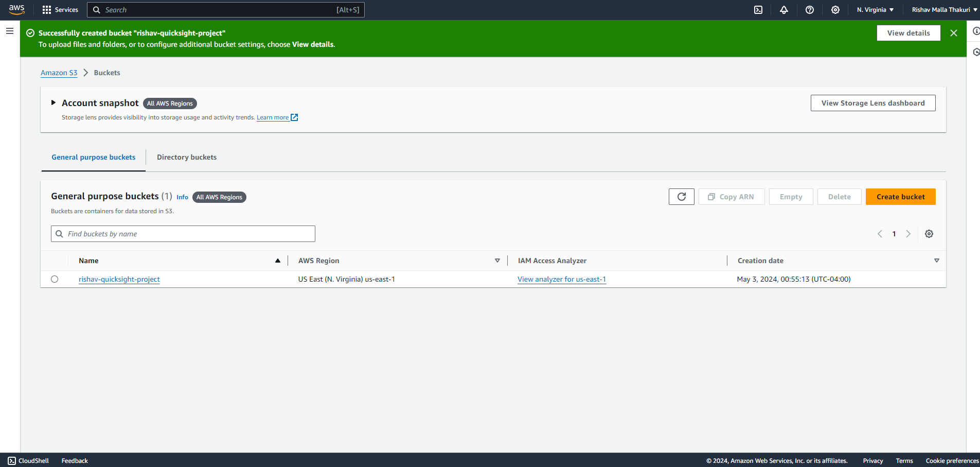Viewport: 980px width, 467px height.
Task: Open the AWS home logo
Action: 16,10
